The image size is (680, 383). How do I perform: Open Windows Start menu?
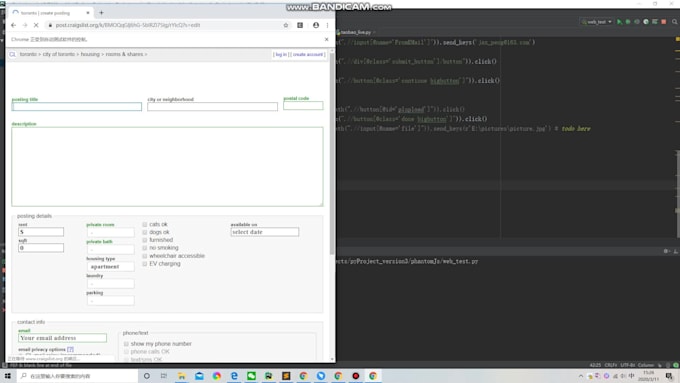pyautogui.click(x=8, y=376)
